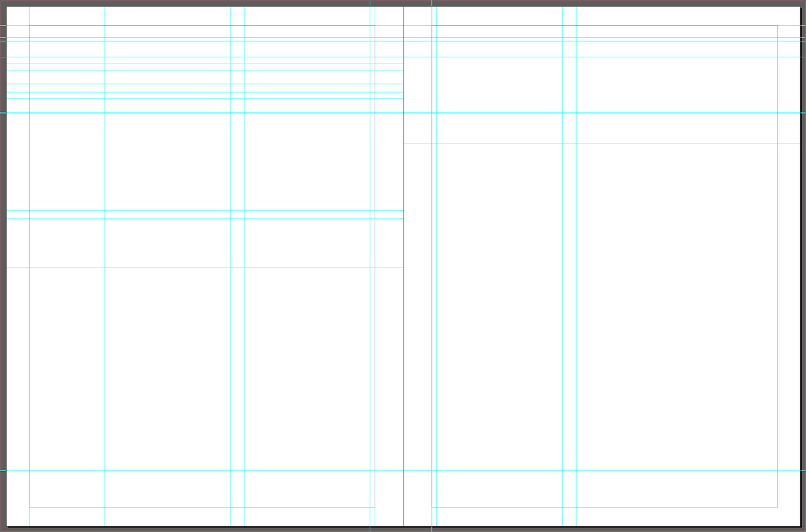Select the horizontal guide found only on the right page
Image resolution: width=806 pixels, height=532 pixels.
[602, 144]
